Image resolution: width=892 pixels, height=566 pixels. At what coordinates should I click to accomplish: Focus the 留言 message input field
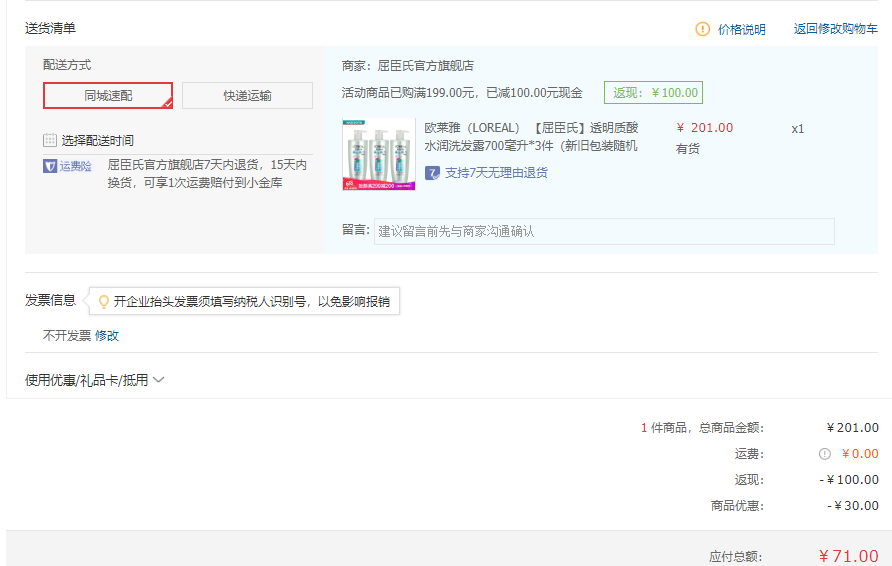[604, 232]
